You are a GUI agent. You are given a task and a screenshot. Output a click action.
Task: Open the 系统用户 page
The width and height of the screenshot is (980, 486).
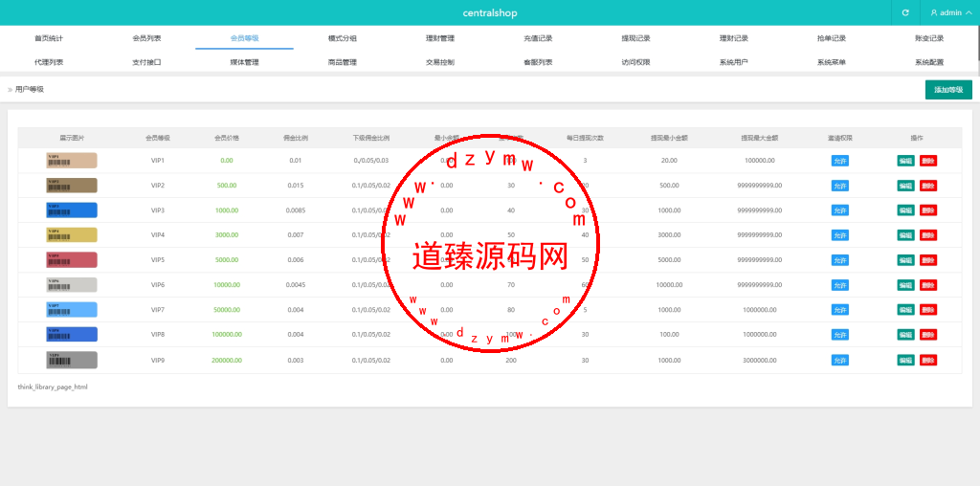coord(734,62)
